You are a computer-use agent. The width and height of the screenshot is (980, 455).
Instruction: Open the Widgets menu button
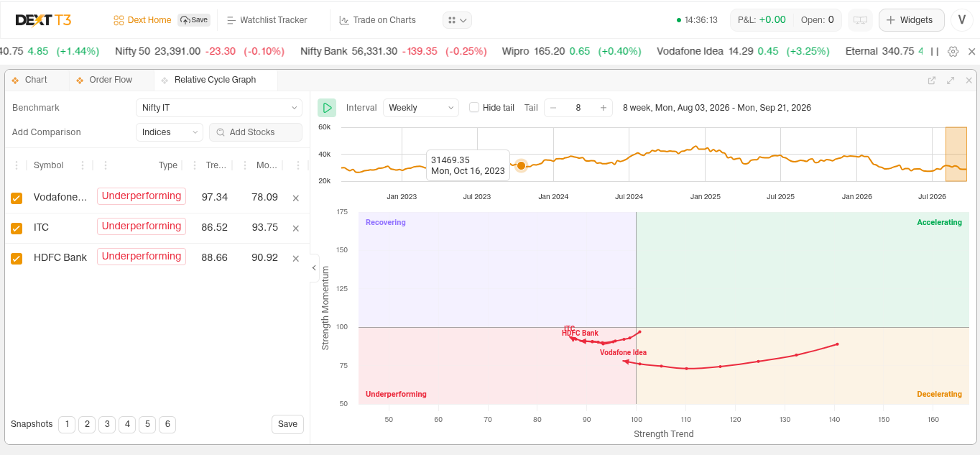coord(910,20)
